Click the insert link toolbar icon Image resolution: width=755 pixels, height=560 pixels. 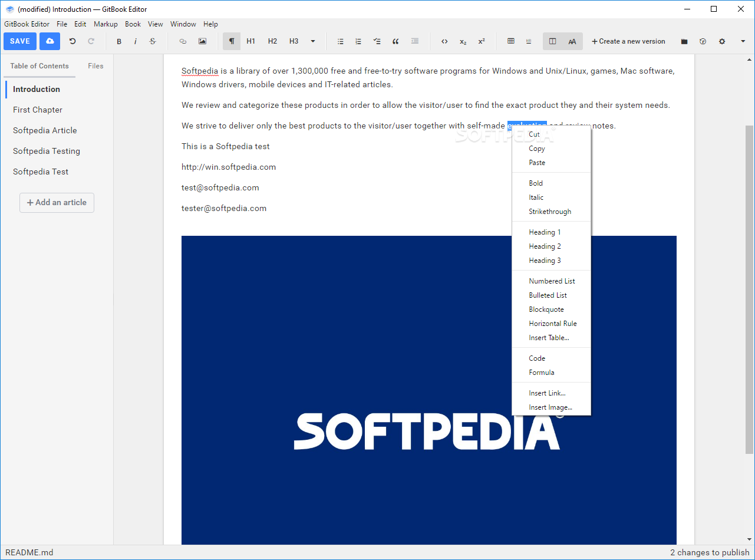coord(183,41)
